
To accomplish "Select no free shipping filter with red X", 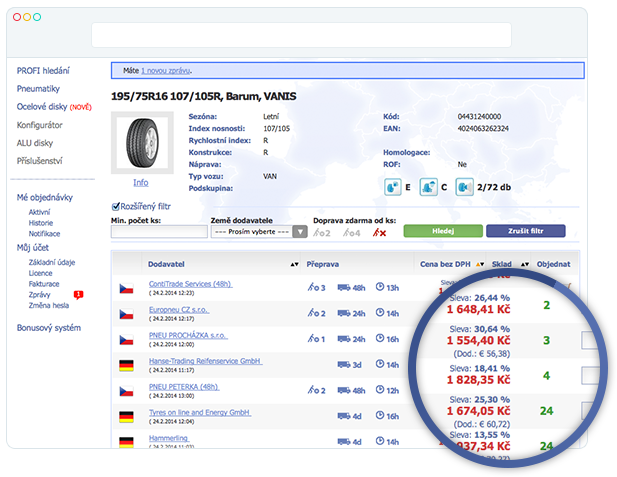I will point(379,233).
